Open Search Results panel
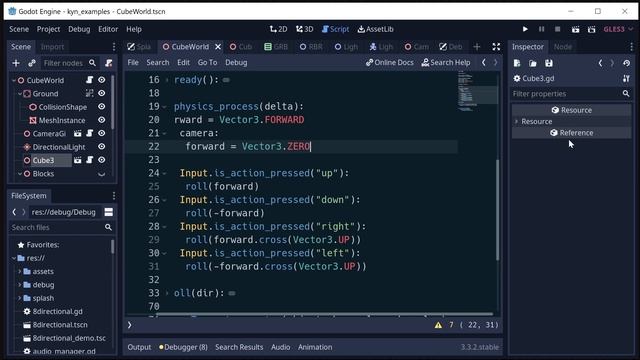The width and height of the screenshot is (640, 360). coord(239,347)
